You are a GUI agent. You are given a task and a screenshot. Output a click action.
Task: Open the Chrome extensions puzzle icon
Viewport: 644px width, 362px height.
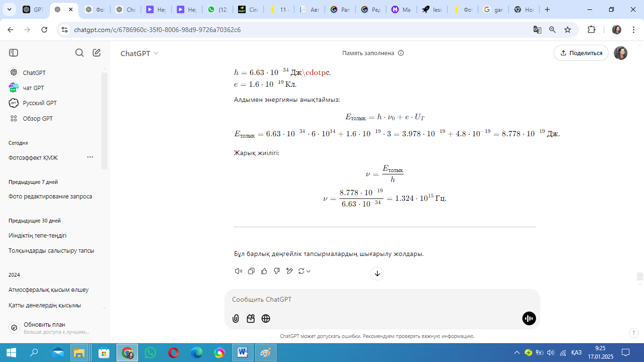tap(591, 30)
